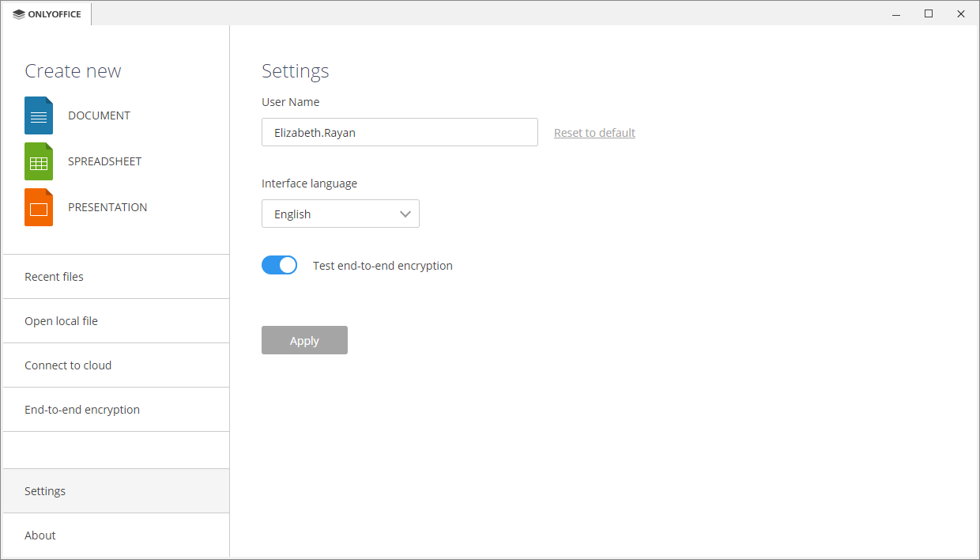Maximize the ONLYOFFICE window

pyautogui.click(x=929, y=13)
